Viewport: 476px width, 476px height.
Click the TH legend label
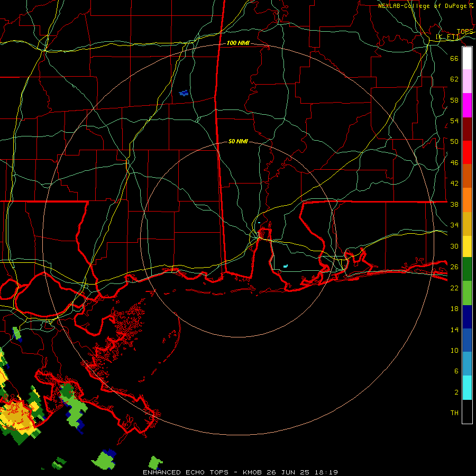[454, 413]
